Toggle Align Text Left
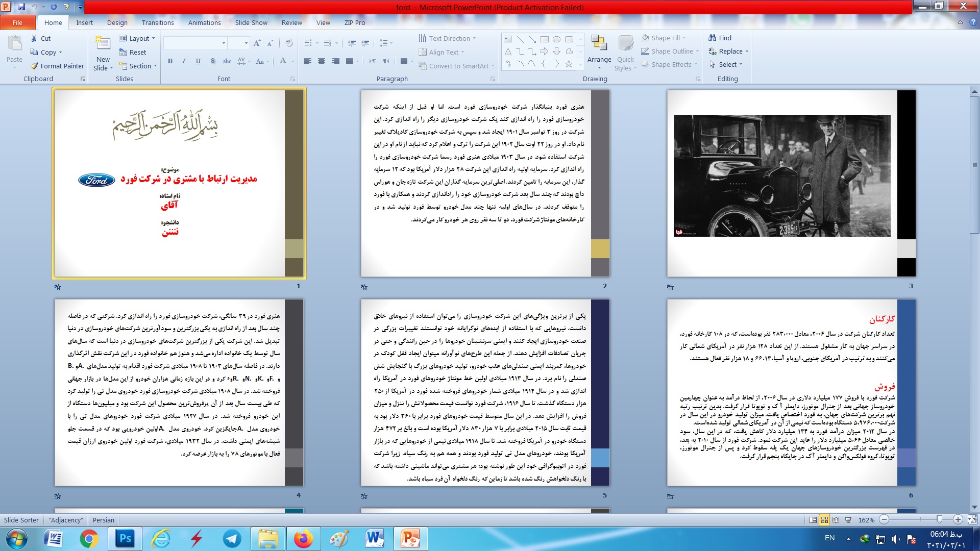 [307, 61]
